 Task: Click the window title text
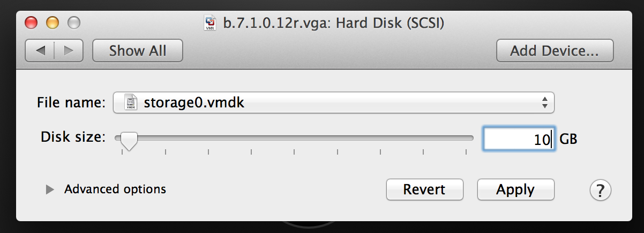[x=332, y=23]
